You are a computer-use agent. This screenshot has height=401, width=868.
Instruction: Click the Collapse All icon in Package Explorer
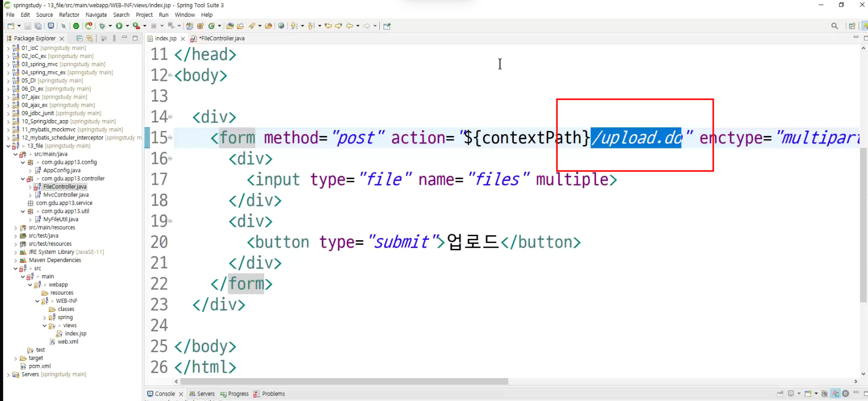[79, 38]
